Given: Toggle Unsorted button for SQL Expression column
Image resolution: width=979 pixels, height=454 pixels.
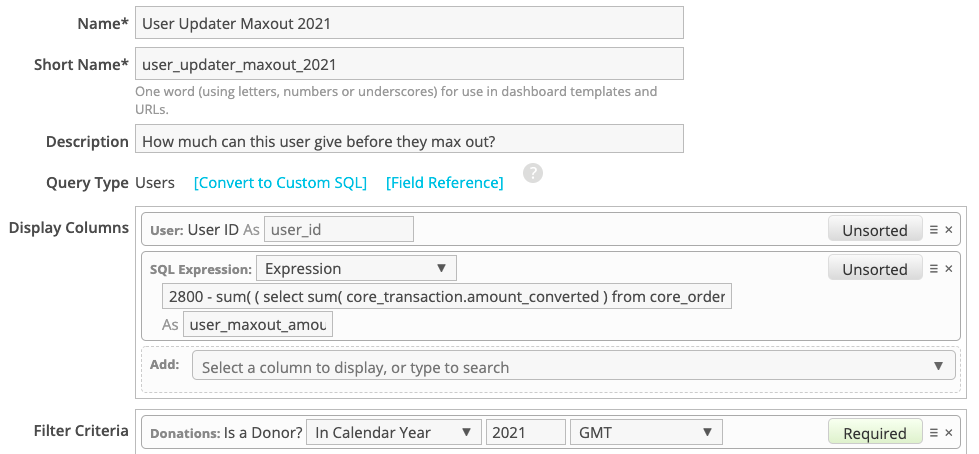Looking at the screenshot, I should (875, 268).
